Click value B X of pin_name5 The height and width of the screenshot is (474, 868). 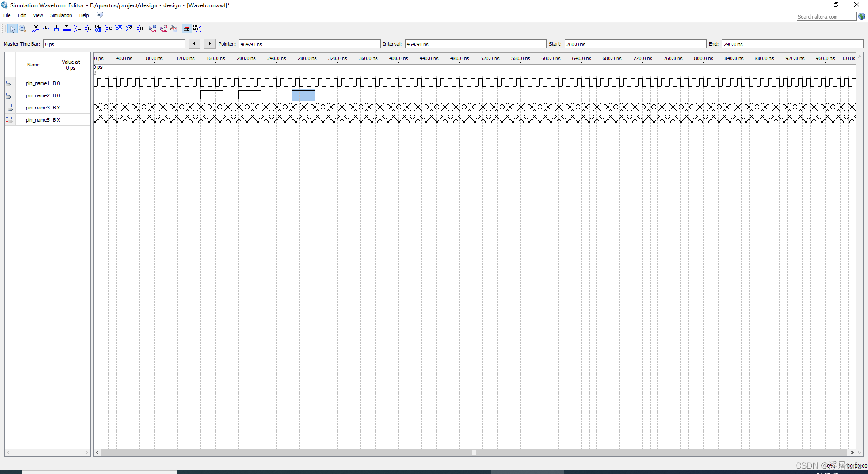[x=57, y=120]
